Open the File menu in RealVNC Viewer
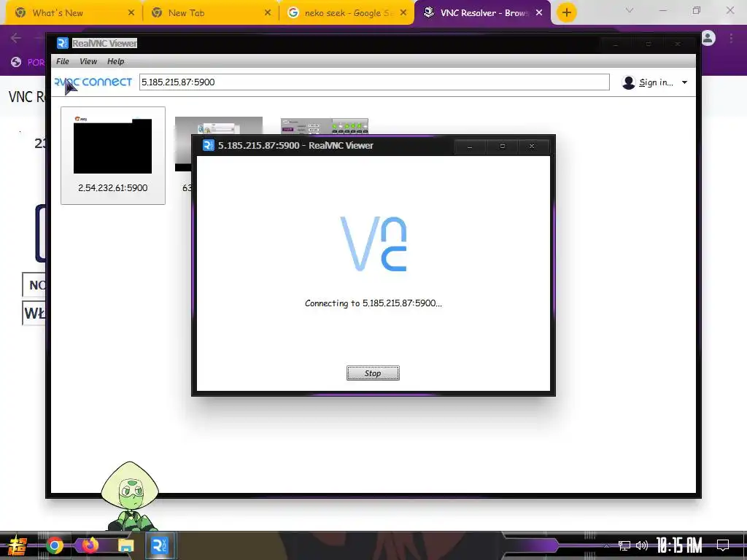The image size is (747, 560). 63,61
